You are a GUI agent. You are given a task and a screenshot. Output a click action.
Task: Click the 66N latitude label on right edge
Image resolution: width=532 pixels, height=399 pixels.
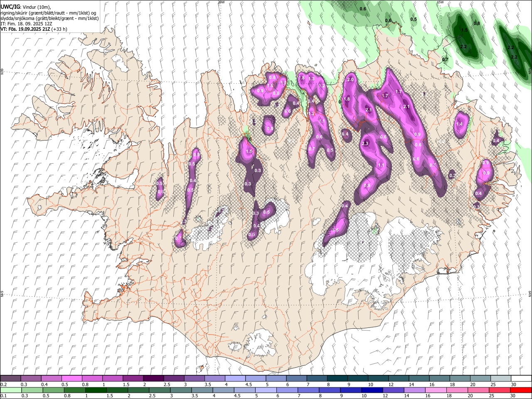pyautogui.click(x=530, y=71)
